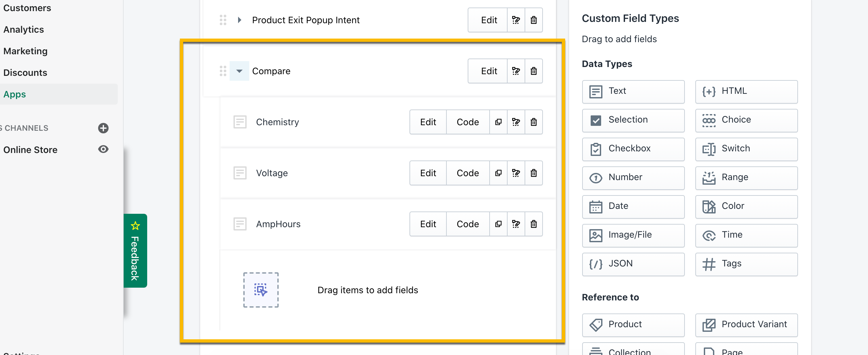Open Discounts in the sidebar menu
The image size is (868, 355).
tap(25, 73)
